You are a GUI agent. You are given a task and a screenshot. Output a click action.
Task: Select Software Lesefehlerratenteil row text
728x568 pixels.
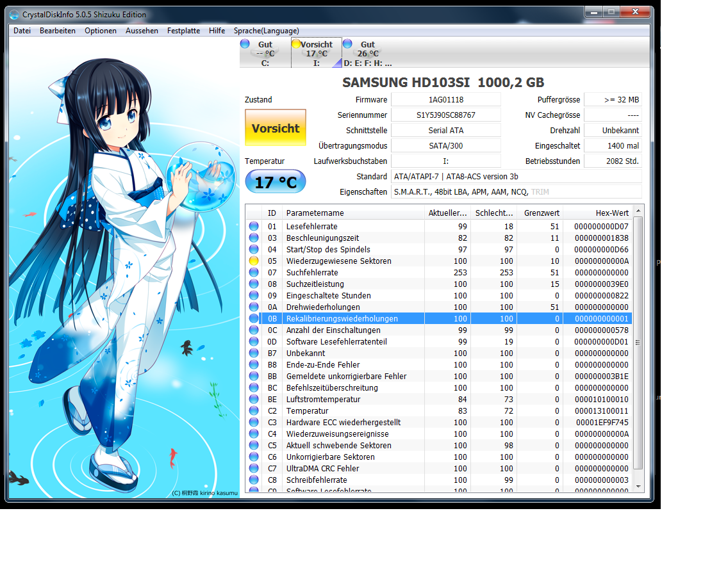[x=336, y=341]
